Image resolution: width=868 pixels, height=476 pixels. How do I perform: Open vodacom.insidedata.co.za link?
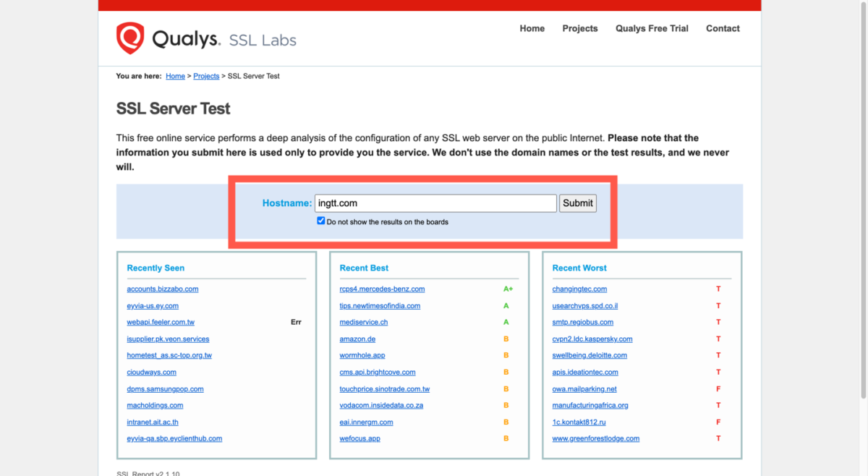point(381,405)
